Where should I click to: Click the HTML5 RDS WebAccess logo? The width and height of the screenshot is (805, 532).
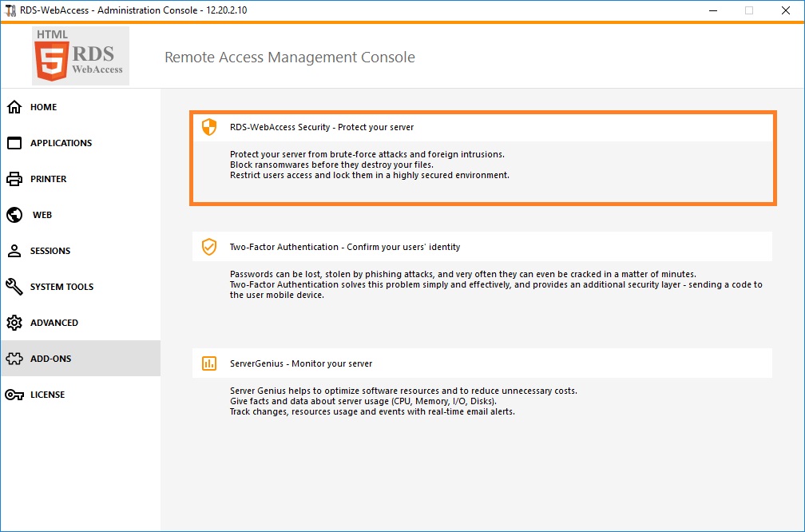tap(81, 56)
